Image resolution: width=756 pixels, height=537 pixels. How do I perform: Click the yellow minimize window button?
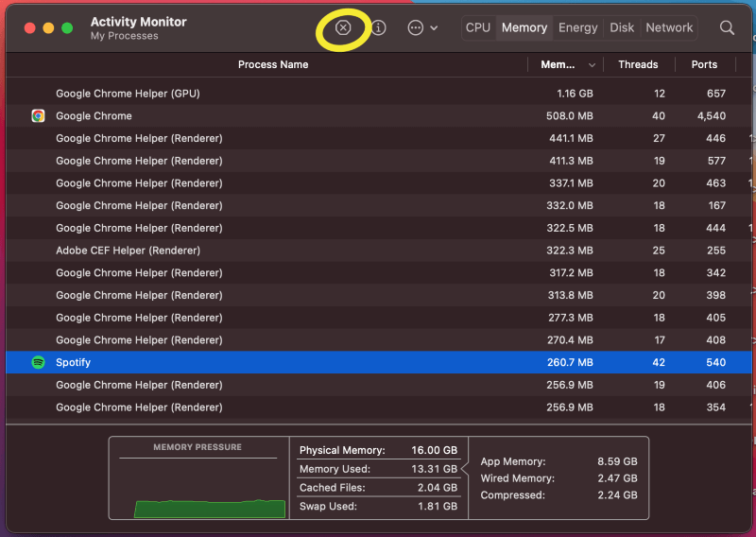coord(48,28)
